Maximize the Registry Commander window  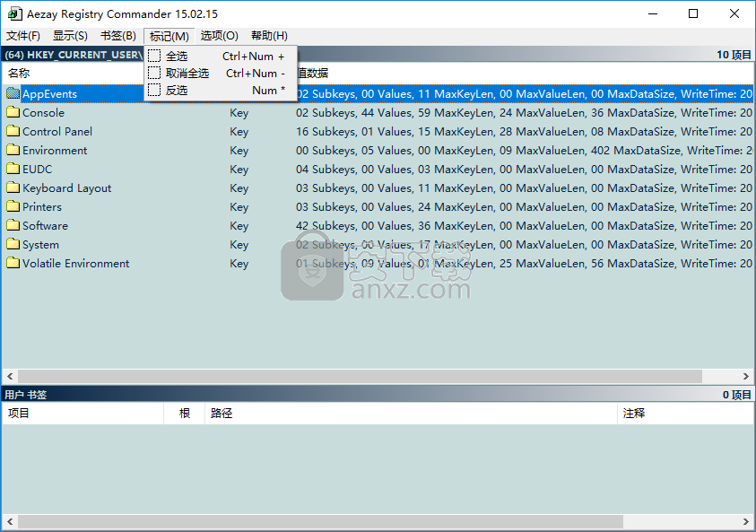(x=693, y=13)
